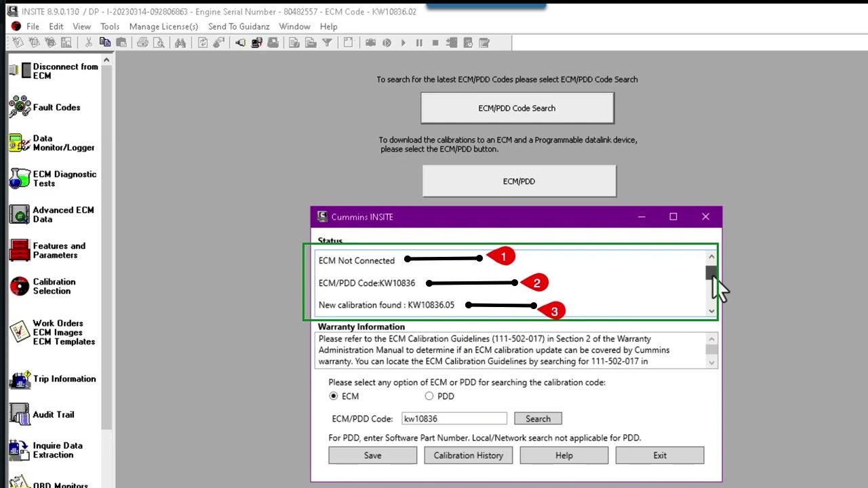This screenshot has height=488, width=868.
Task: Click the Warranty Information scroll-up arrow
Action: 711,339
